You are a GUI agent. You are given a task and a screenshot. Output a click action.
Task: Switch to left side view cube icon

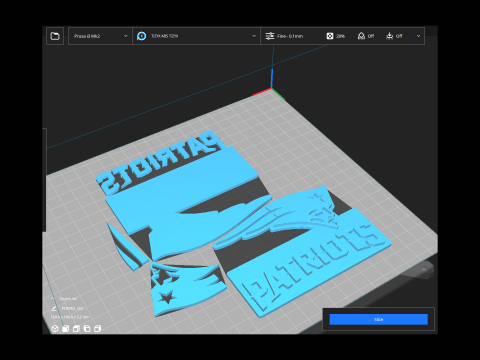(87, 329)
